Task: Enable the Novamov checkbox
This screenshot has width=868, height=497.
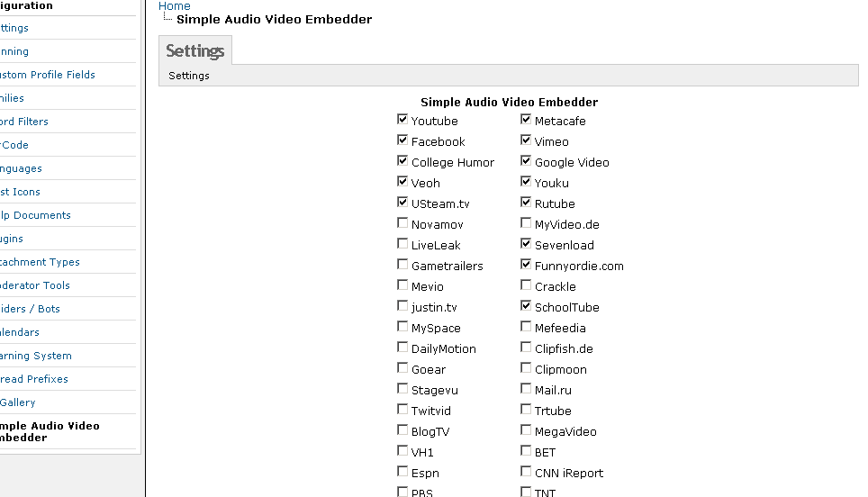Action: tap(402, 223)
